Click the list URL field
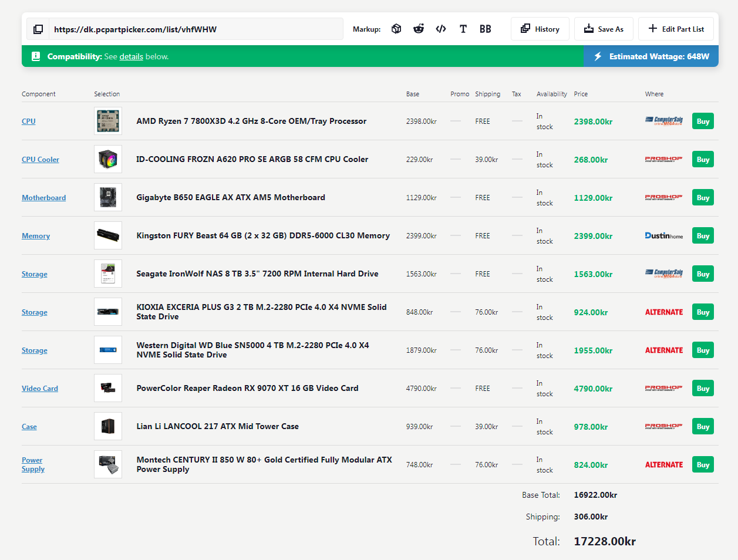Screen dimensions: 738x560 coord(196,29)
